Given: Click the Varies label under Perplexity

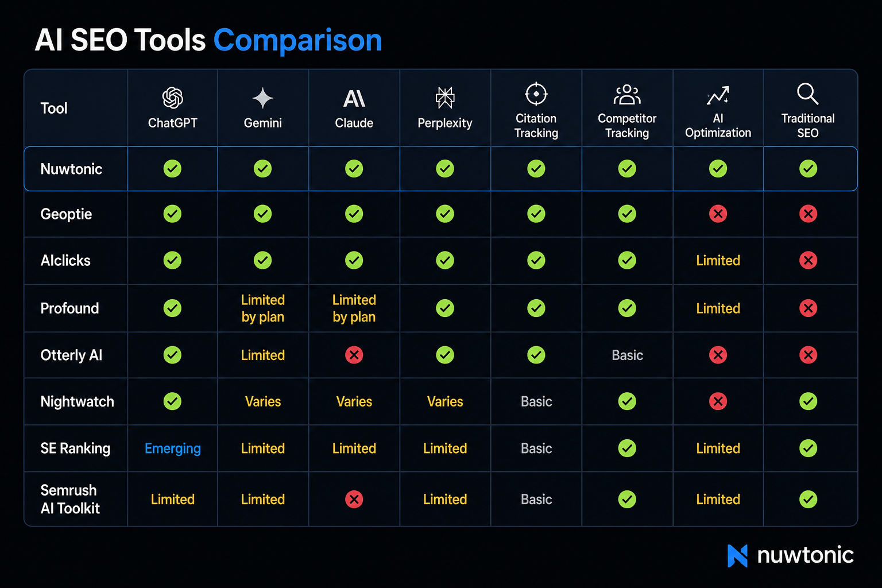Looking at the screenshot, I should pos(445,401).
